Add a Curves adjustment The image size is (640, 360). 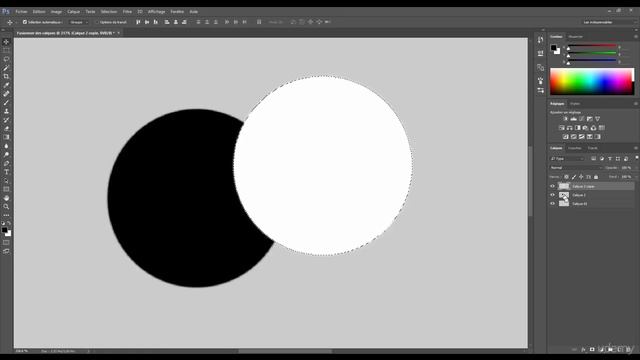coord(582,119)
